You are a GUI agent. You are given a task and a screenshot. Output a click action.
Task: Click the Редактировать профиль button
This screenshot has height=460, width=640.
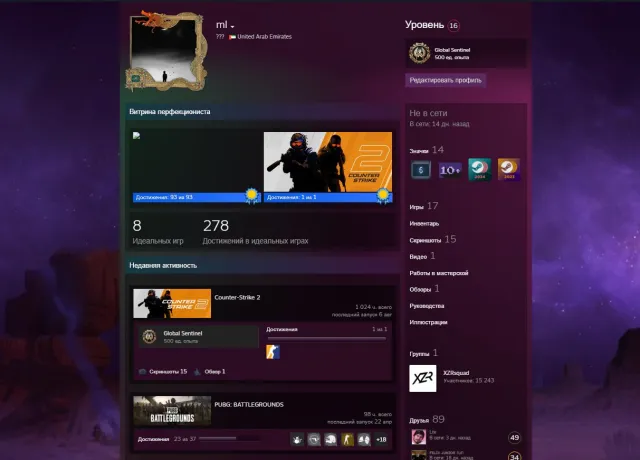[x=445, y=80]
